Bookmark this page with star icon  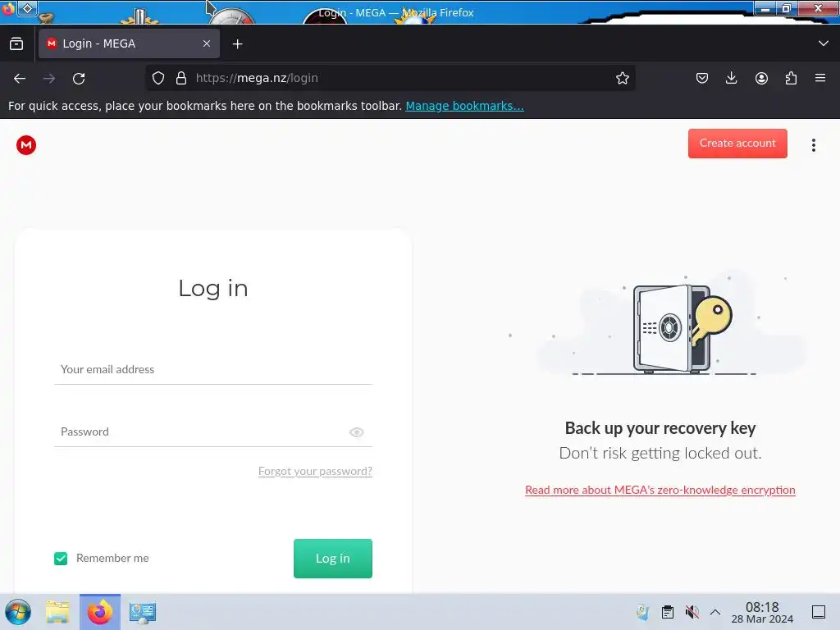(622, 78)
